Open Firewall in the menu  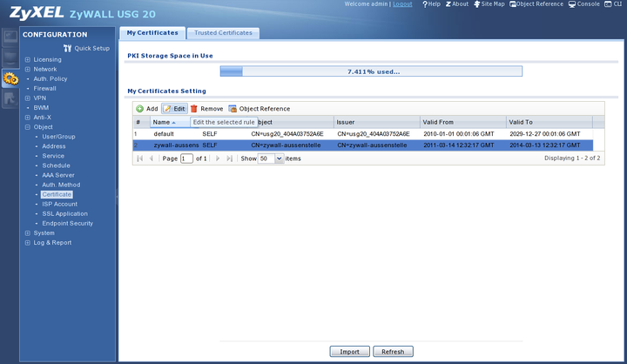(44, 89)
